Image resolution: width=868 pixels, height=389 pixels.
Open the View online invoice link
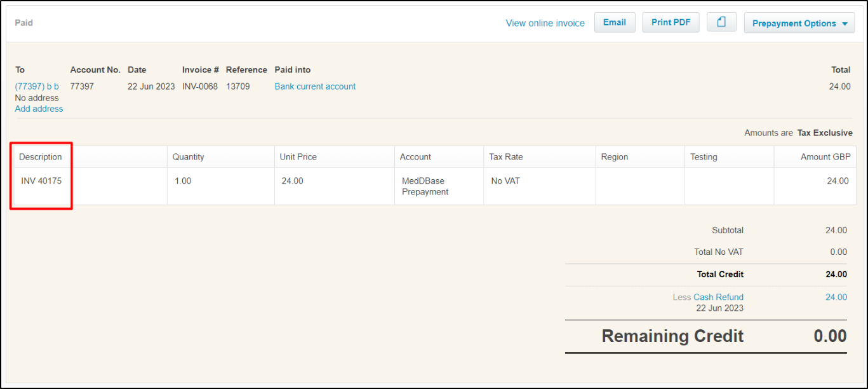click(x=545, y=23)
